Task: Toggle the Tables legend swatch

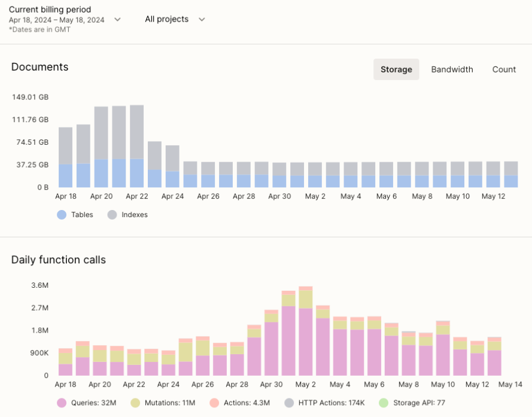Action: (62, 215)
